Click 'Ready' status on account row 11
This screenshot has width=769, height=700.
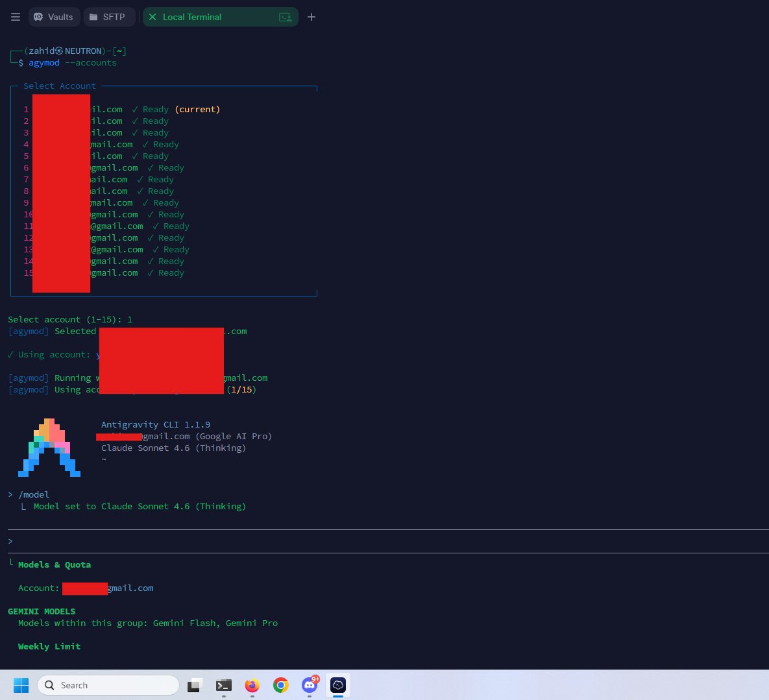176,226
